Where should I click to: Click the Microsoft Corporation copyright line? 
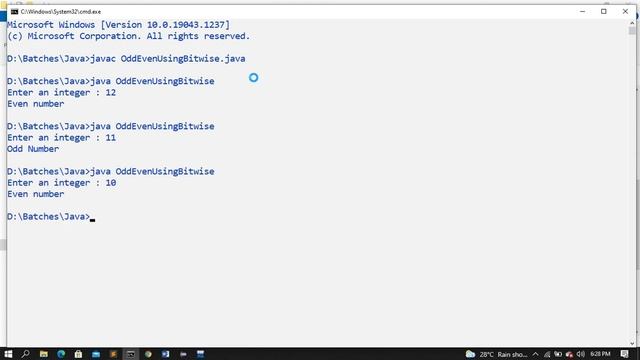(129, 36)
